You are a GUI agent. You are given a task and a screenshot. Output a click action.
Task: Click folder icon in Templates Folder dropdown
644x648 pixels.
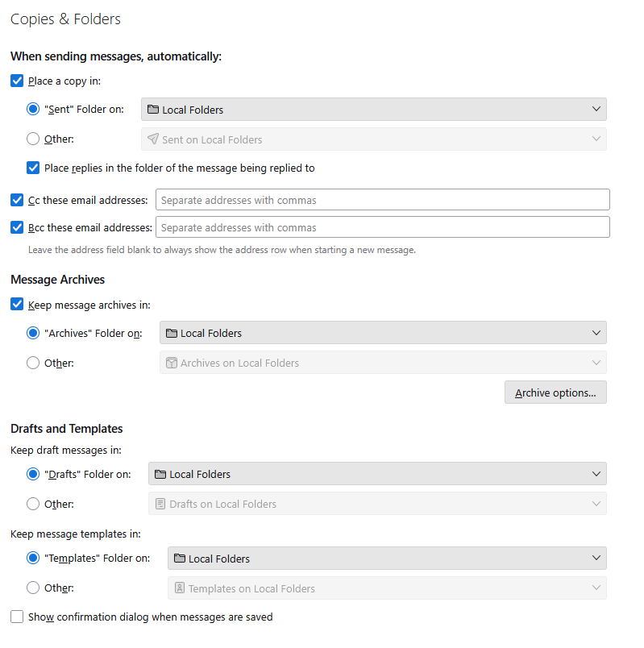click(179, 559)
